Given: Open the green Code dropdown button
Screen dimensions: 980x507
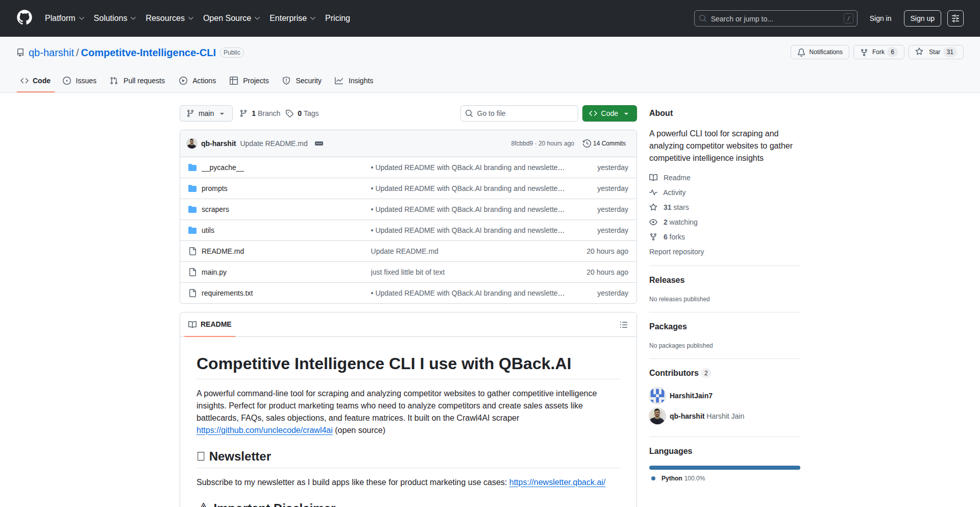Looking at the screenshot, I should click(x=609, y=113).
